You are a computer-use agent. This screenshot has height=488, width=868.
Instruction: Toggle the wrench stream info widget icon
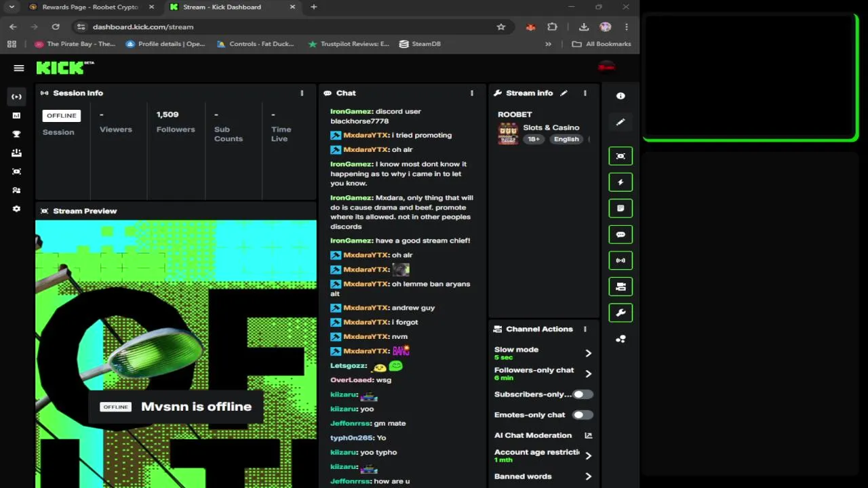pyautogui.click(x=620, y=312)
